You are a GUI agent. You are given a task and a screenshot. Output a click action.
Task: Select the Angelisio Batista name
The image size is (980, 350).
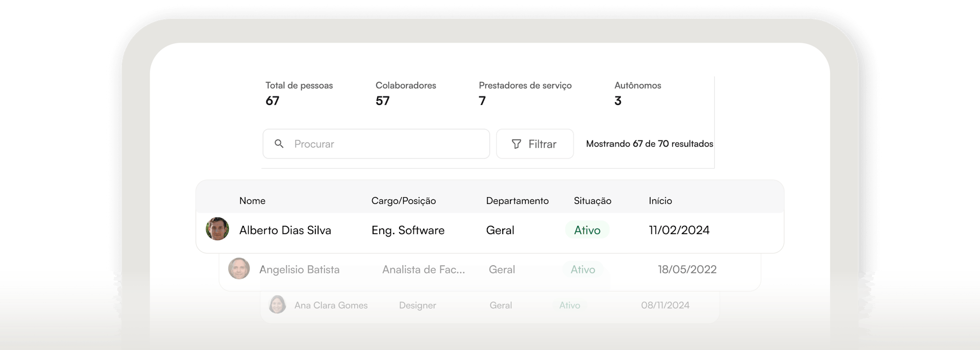click(299, 269)
